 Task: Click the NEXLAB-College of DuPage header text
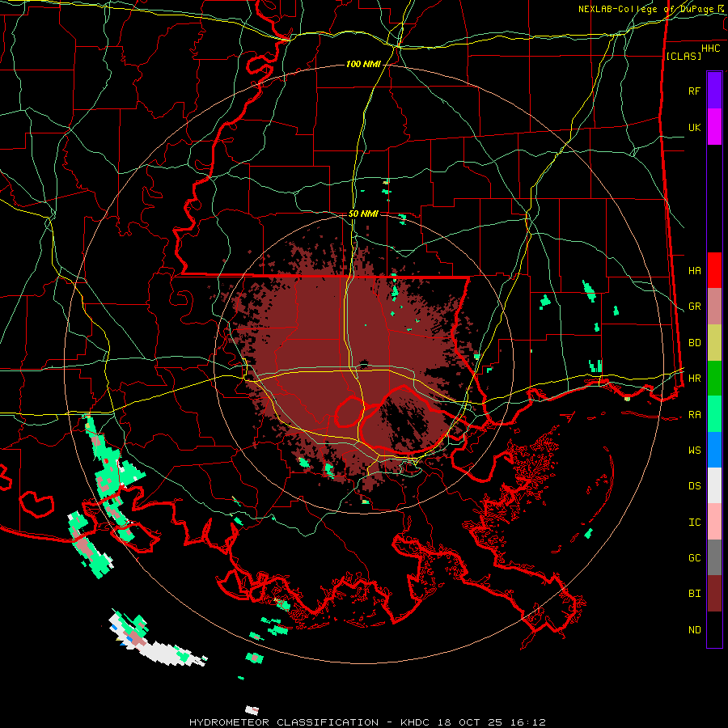648,9
